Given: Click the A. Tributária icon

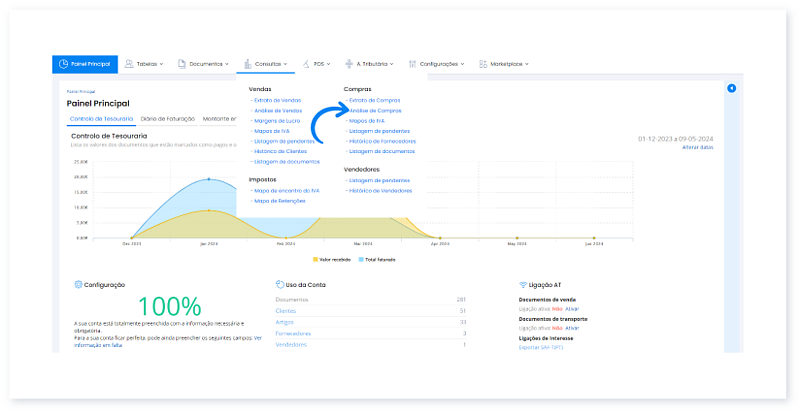Looking at the screenshot, I should [x=348, y=64].
